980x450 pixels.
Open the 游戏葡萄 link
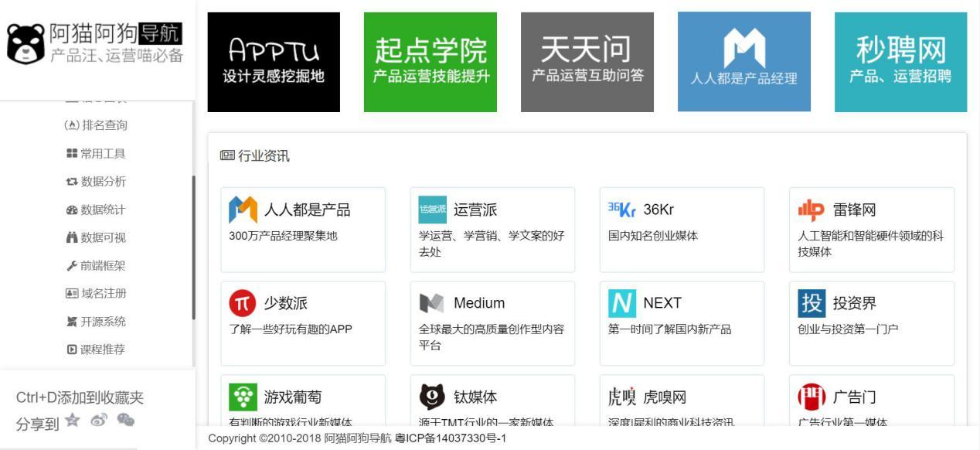[293, 397]
